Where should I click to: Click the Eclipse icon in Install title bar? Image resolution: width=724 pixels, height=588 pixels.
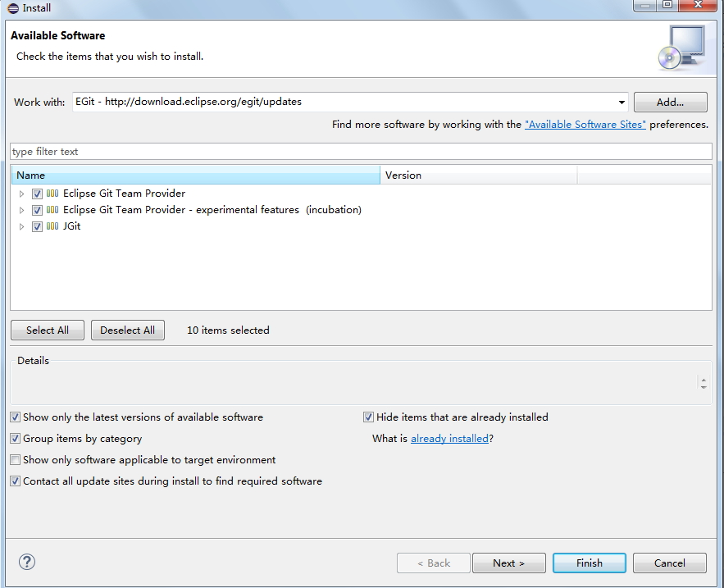13,8
